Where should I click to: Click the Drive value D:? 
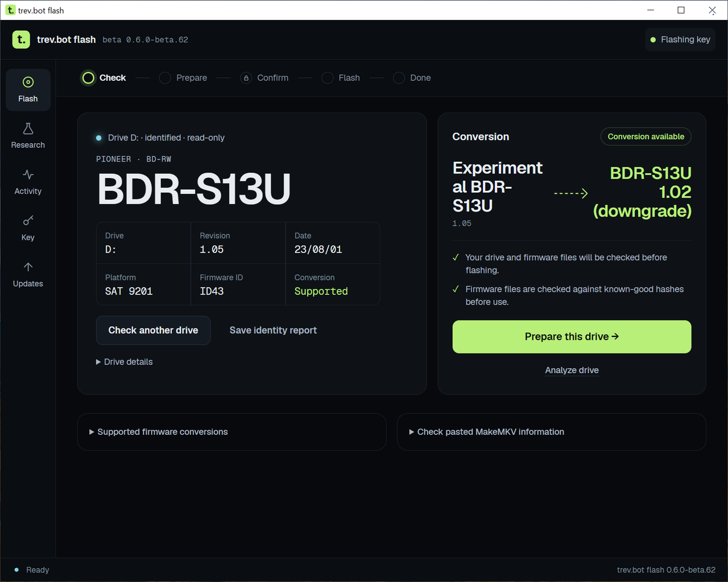(x=110, y=250)
